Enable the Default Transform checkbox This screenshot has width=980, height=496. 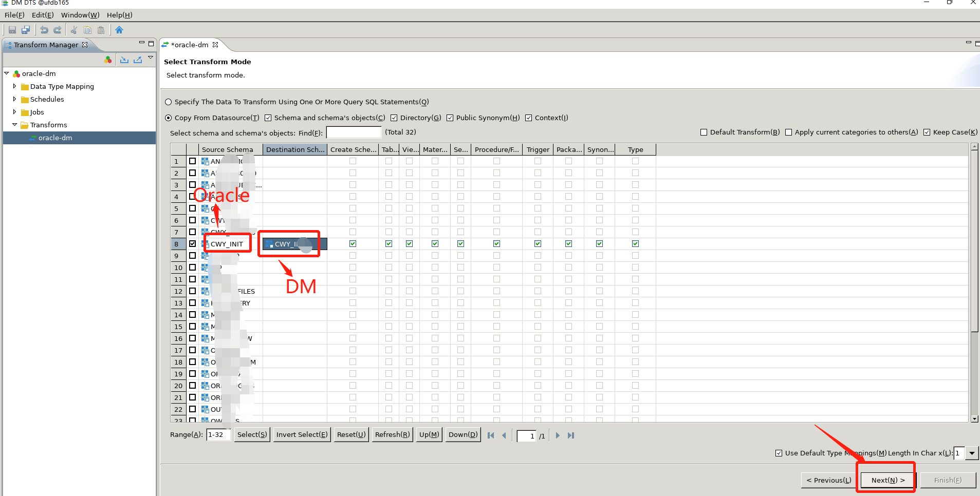(704, 132)
